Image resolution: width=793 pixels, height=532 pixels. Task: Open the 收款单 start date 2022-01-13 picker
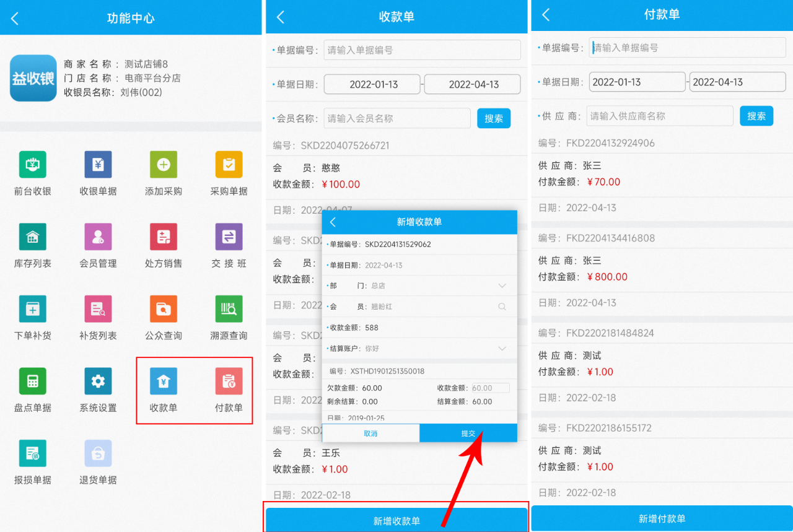pos(372,84)
